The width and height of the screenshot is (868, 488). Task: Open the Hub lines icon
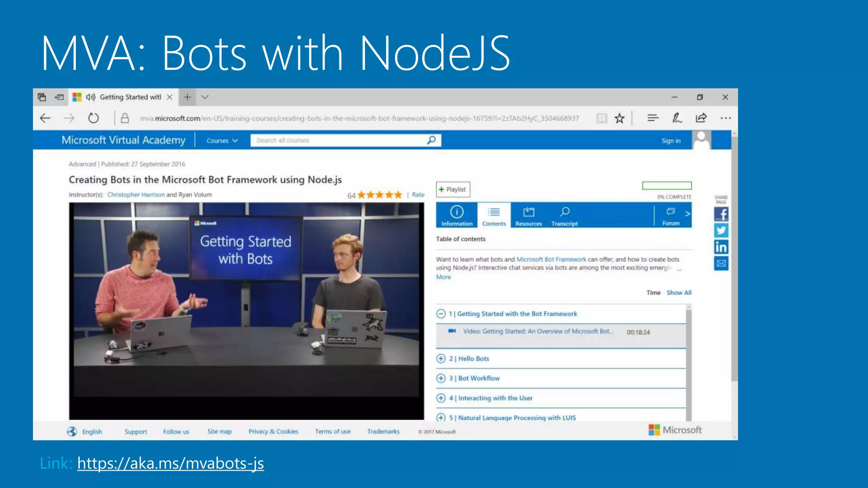point(653,118)
